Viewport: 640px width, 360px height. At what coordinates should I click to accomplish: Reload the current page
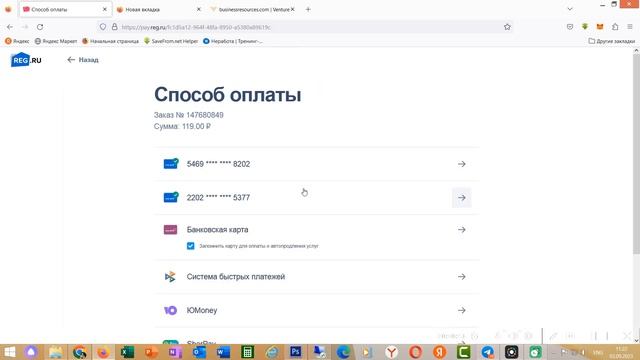click(x=40, y=27)
